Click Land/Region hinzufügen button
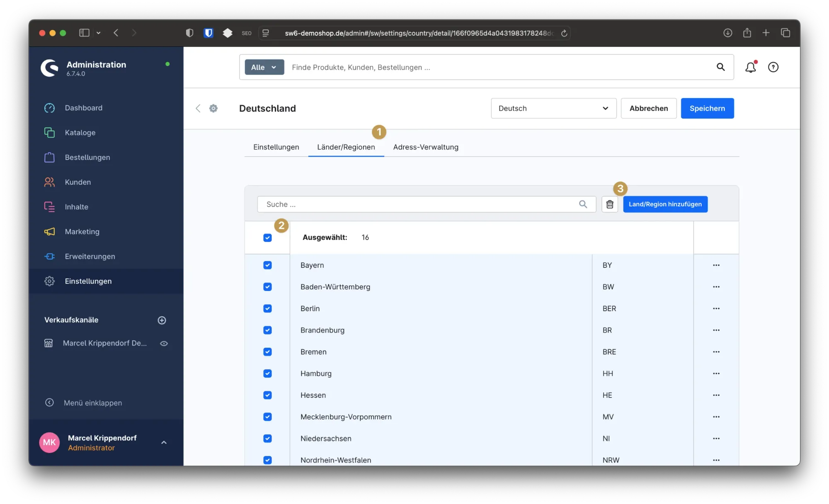 click(x=665, y=204)
